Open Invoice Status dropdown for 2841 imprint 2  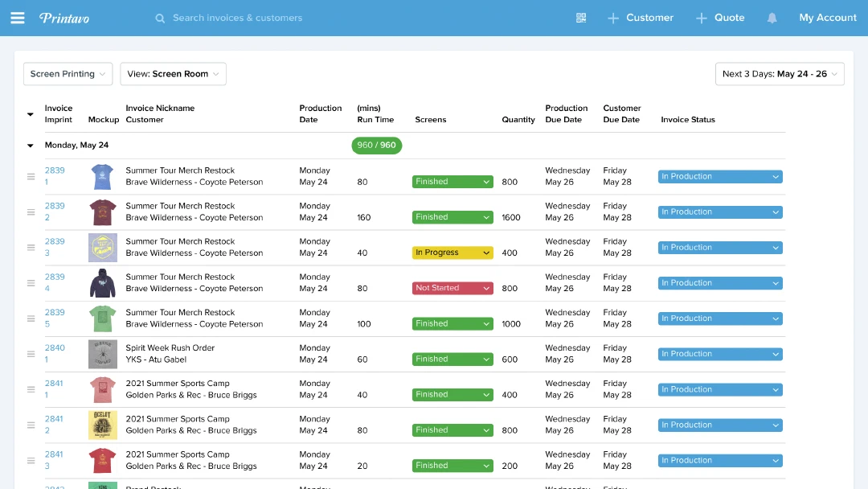720,425
